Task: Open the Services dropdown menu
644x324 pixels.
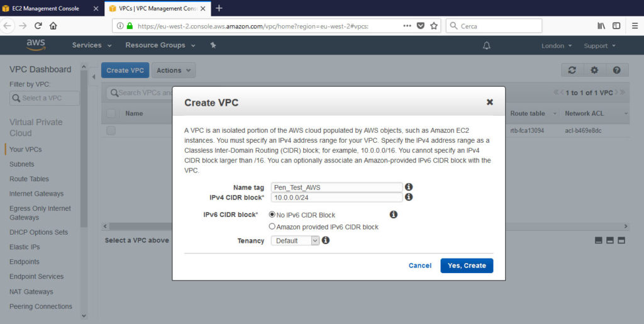Action: tap(92, 45)
